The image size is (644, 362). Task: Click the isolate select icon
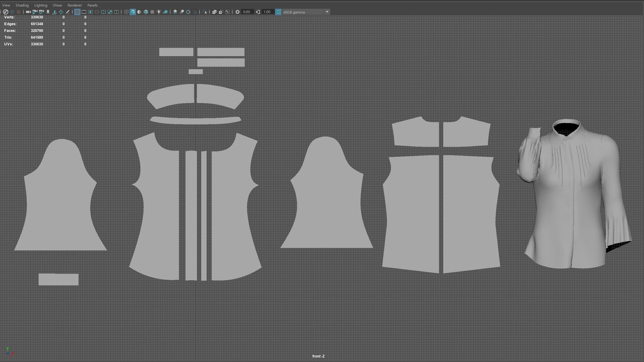[204, 12]
